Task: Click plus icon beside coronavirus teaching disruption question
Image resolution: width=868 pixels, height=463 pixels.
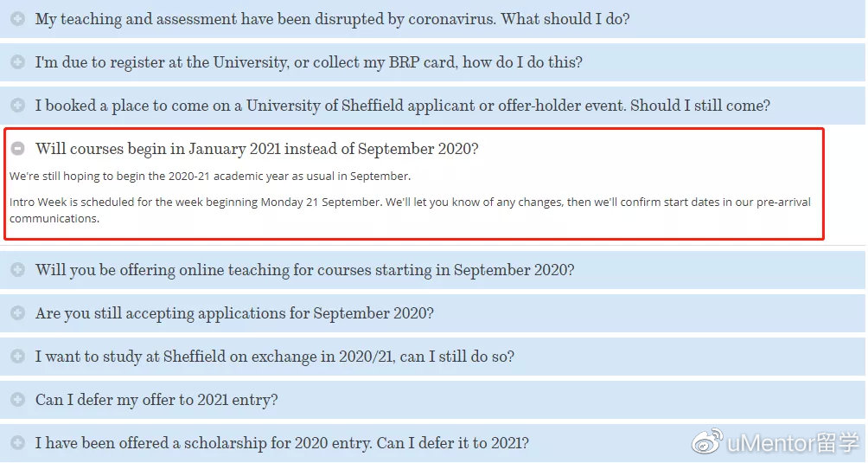Action: [17, 19]
